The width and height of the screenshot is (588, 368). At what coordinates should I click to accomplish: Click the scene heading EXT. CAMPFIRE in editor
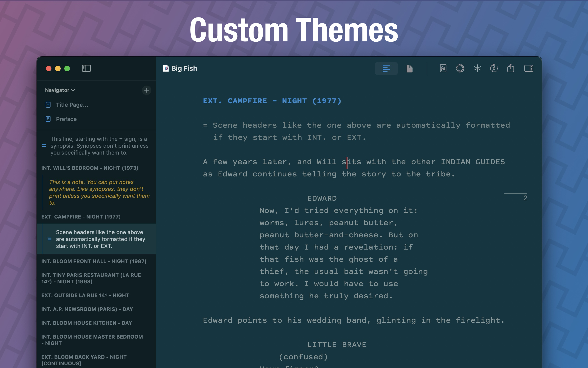[x=272, y=101]
